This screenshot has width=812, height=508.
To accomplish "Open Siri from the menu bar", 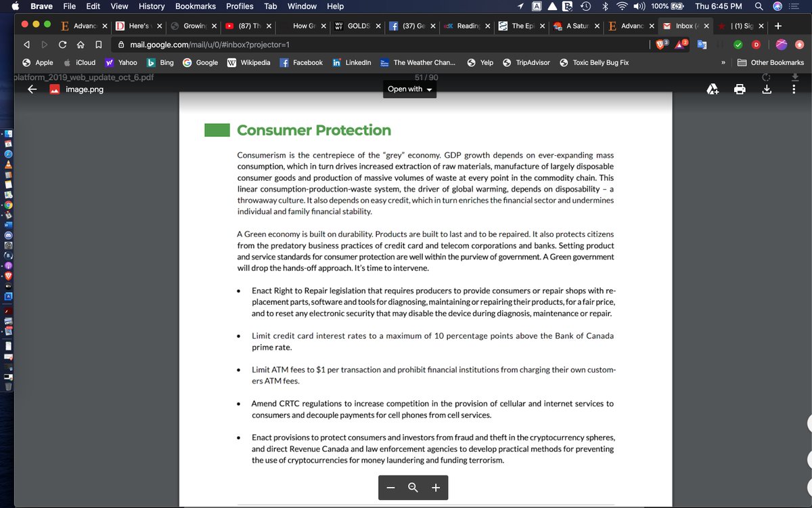I will pyautogui.click(x=777, y=6).
